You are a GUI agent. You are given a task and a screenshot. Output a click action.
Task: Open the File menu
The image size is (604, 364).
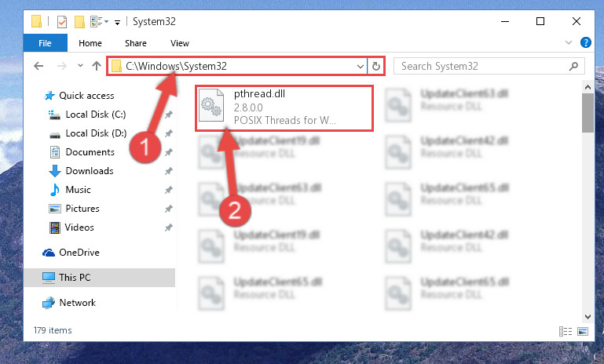[x=45, y=43]
